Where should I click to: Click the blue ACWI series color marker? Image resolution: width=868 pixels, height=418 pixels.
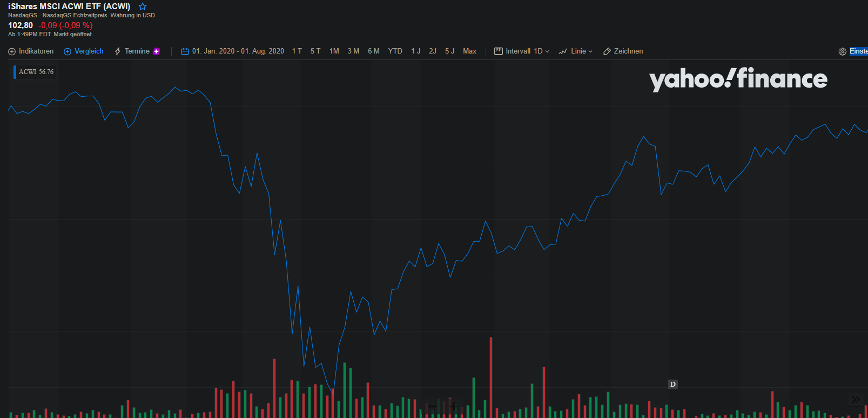click(x=15, y=72)
